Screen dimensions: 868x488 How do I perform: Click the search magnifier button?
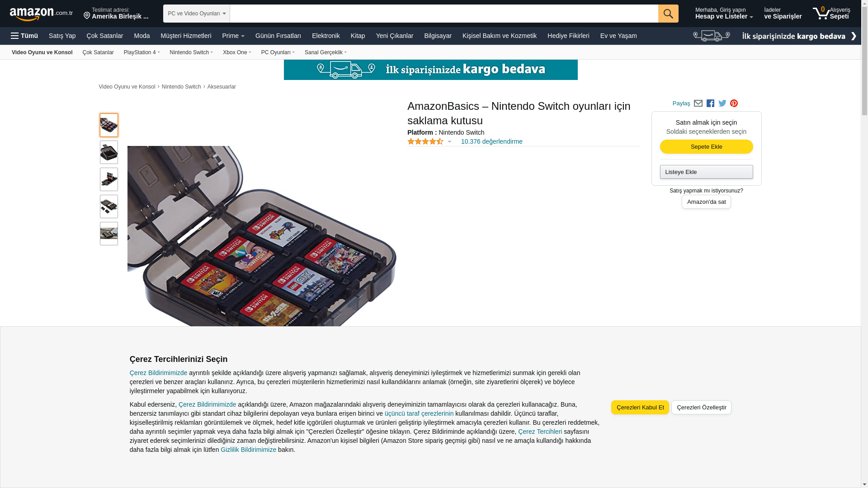coord(668,14)
